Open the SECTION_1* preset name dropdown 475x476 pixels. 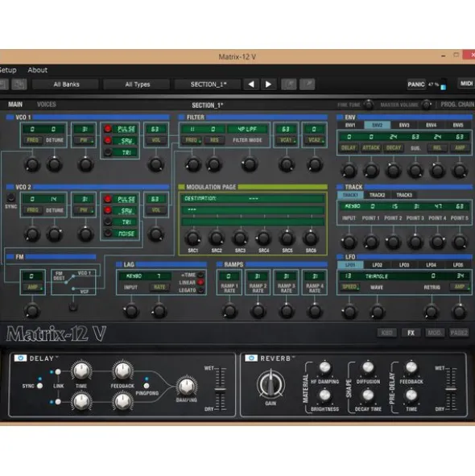click(209, 85)
